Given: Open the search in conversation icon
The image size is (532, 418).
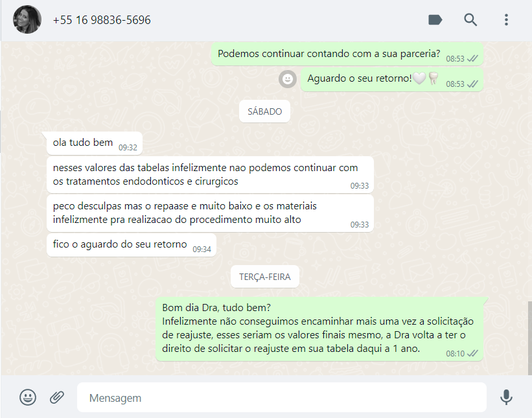Looking at the screenshot, I should (x=470, y=19).
